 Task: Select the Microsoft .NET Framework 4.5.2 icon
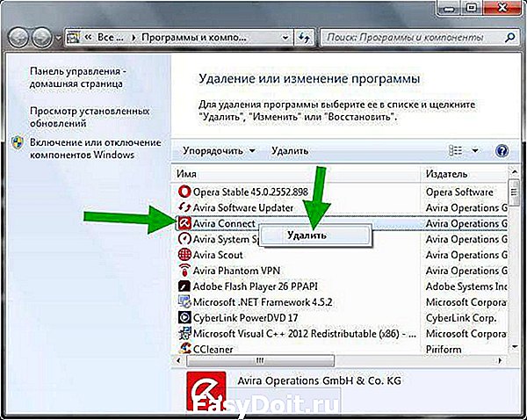pyautogui.click(x=184, y=302)
